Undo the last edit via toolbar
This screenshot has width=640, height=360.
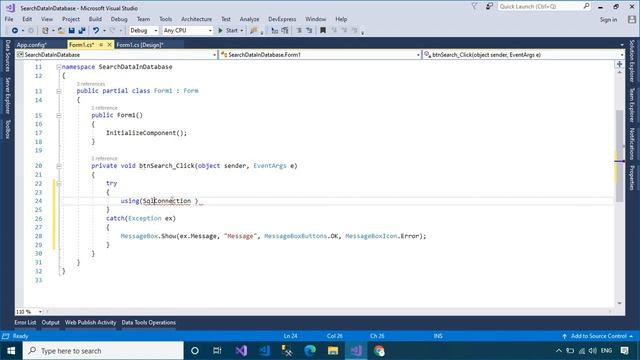tap(96, 31)
